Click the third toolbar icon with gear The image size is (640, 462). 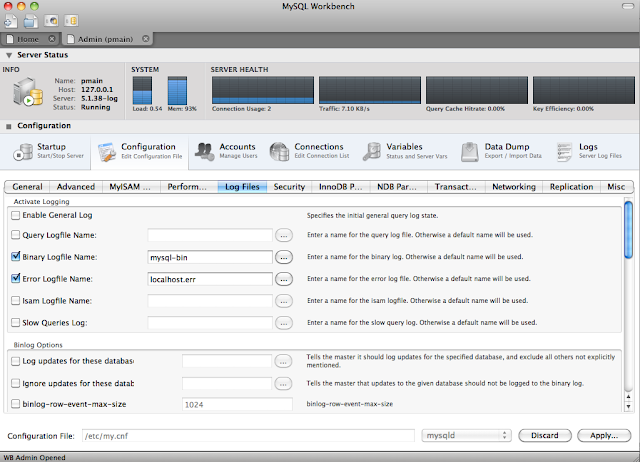click(x=51, y=20)
